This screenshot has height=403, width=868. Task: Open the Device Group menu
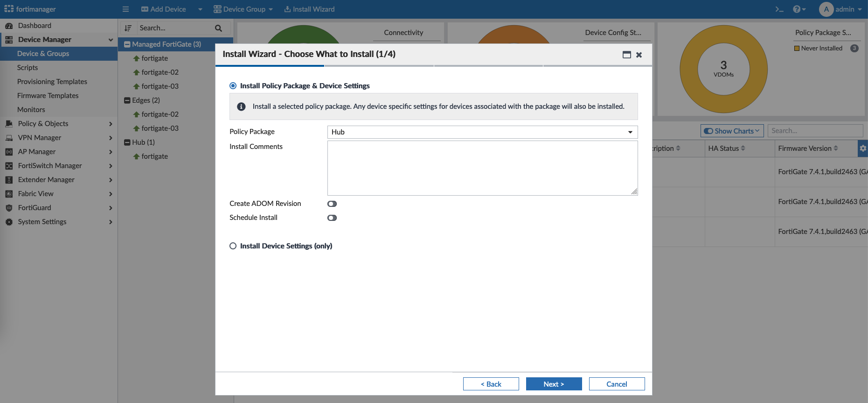[x=243, y=9]
